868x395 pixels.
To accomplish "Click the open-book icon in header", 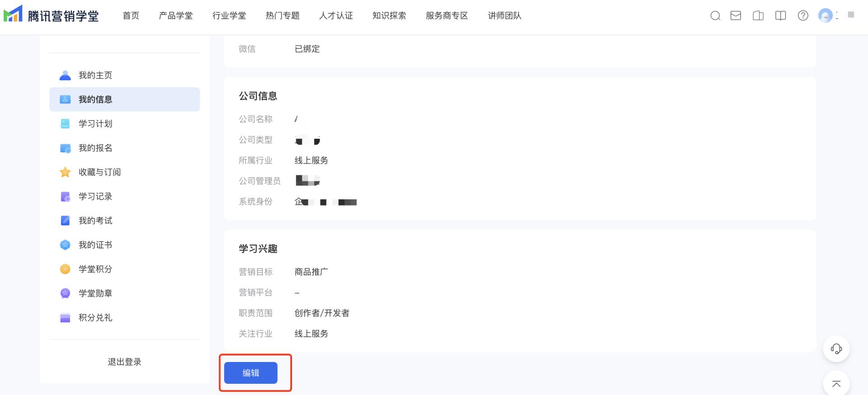I will coord(781,16).
